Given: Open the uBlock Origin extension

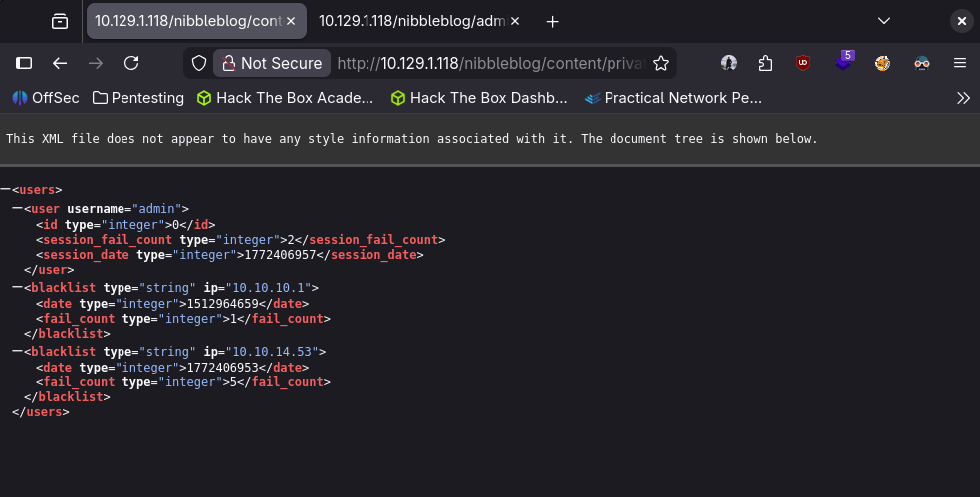Looking at the screenshot, I should 803,63.
